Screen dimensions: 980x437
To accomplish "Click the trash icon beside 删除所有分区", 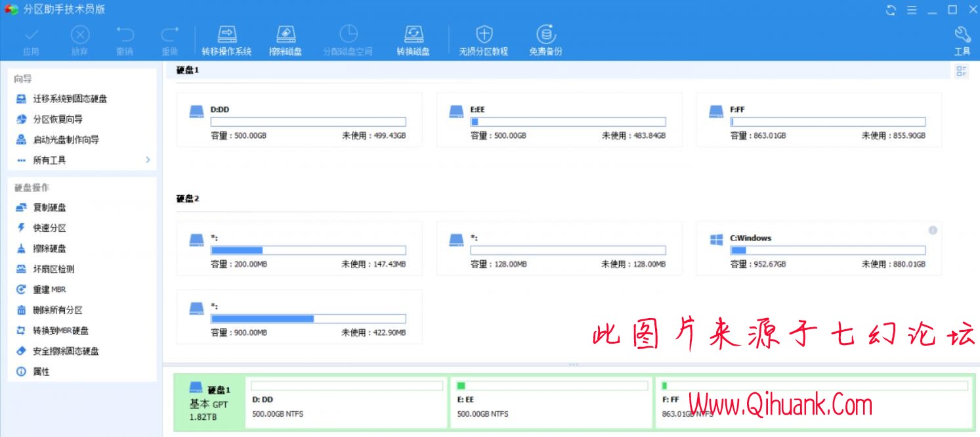I will point(21,310).
